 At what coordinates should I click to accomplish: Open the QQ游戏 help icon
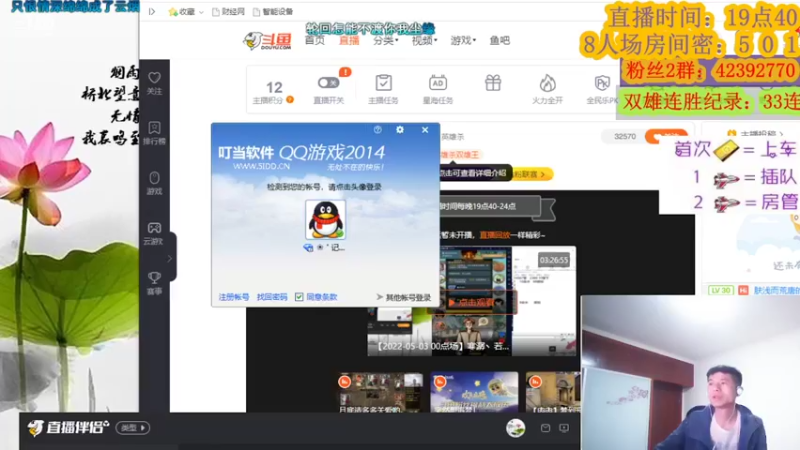[378, 130]
